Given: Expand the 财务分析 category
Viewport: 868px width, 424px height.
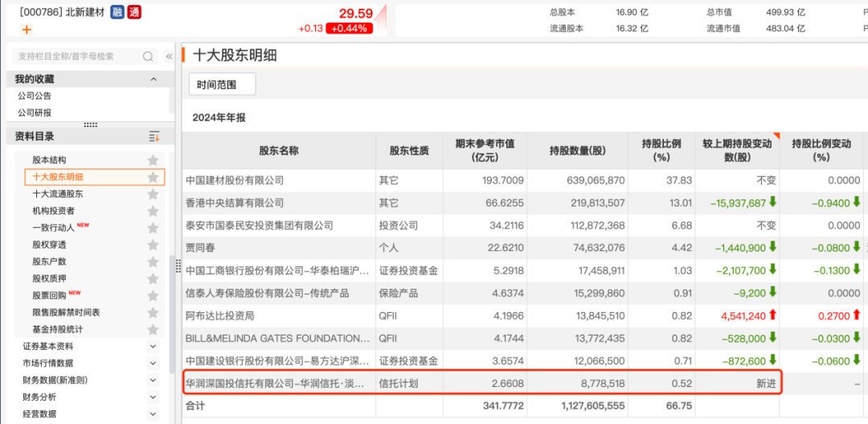Looking at the screenshot, I should click(154, 397).
